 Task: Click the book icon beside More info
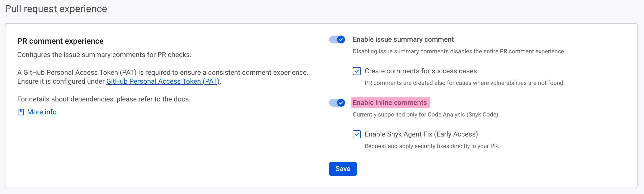pos(21,112)
